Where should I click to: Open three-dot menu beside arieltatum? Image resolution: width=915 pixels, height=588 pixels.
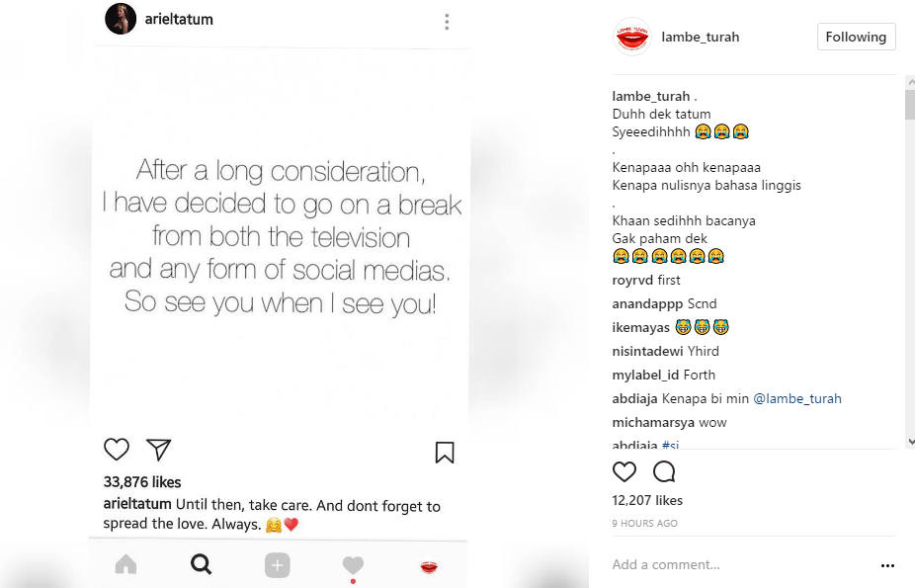[x=447, y=22]
